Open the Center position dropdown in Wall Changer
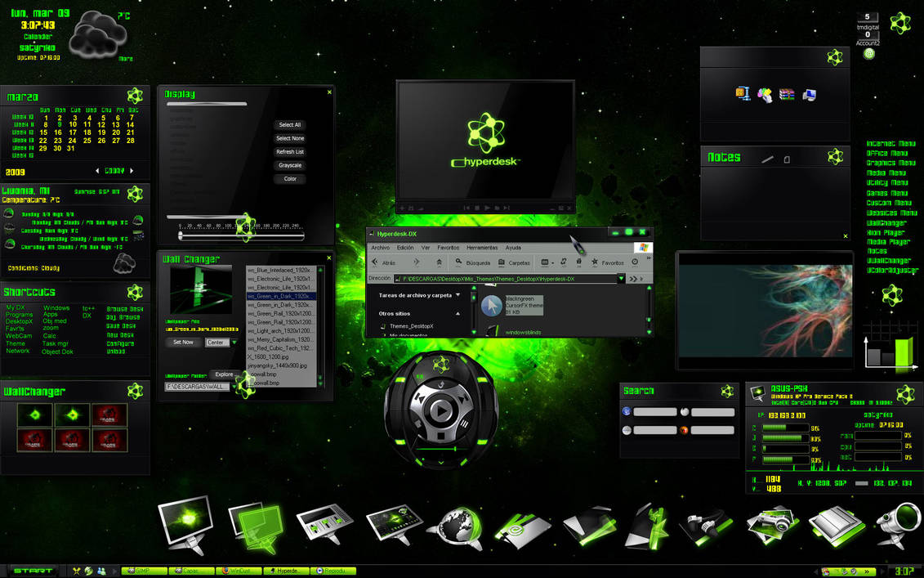Viewport: 924px width, 578px height. point(234,343)
